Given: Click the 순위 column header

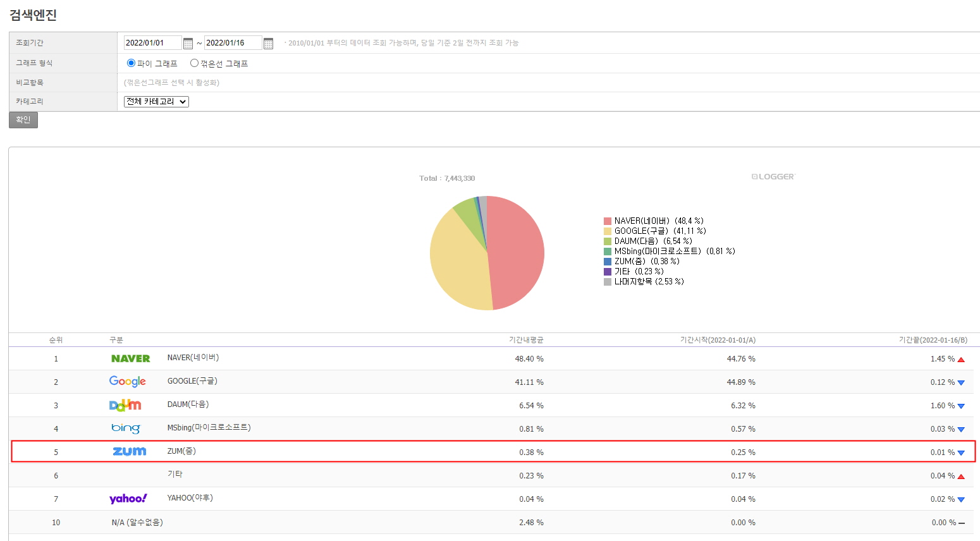Looking at the screenshot, I should coord(56,340).
